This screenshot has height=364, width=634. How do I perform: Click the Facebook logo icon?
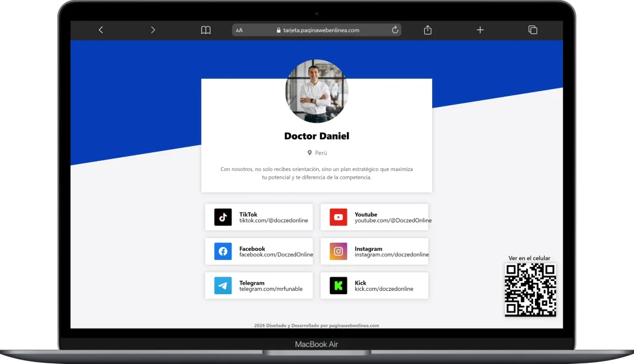click(x=223, y=251)
